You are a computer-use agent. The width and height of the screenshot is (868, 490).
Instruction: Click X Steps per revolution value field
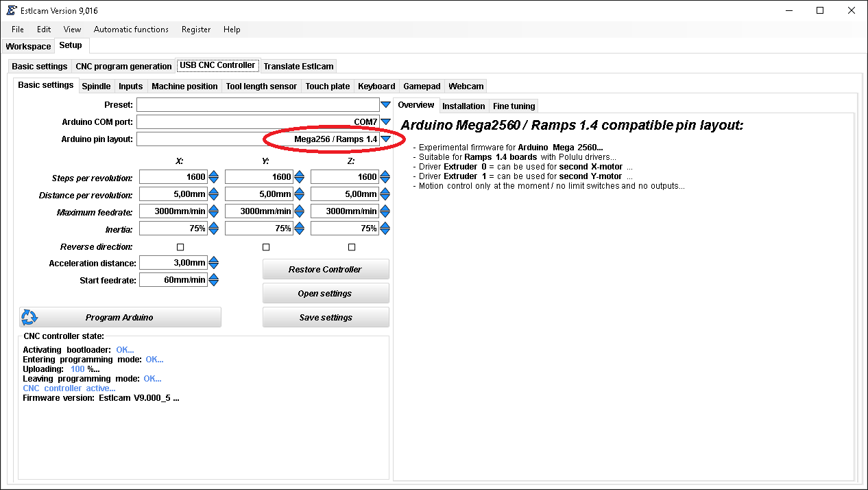[173, 177]
